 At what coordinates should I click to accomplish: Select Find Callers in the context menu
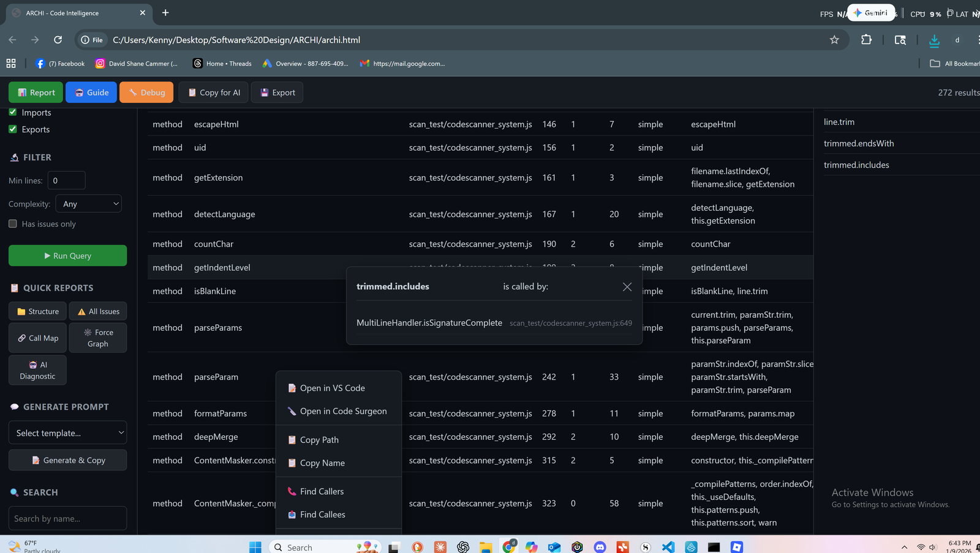pyautogui.click(x=321, y=491)
